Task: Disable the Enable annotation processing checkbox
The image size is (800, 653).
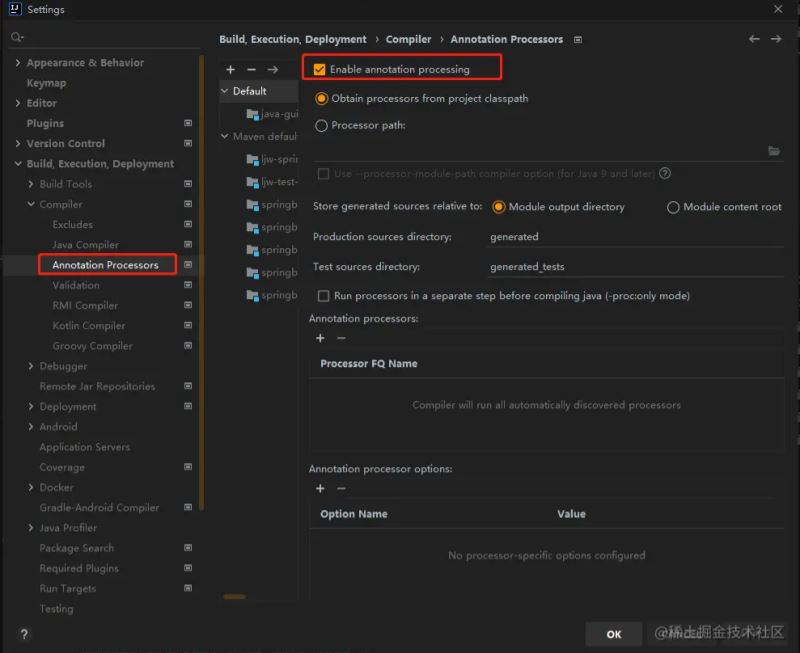Action: (x=320, y=69)
